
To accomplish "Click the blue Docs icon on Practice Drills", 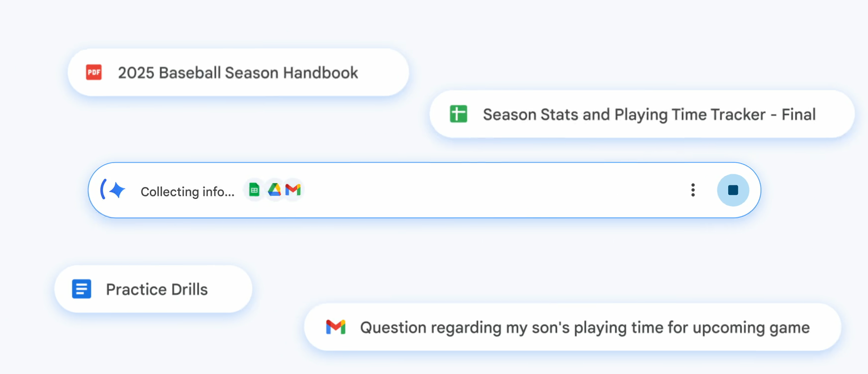I will pos(82,288).
